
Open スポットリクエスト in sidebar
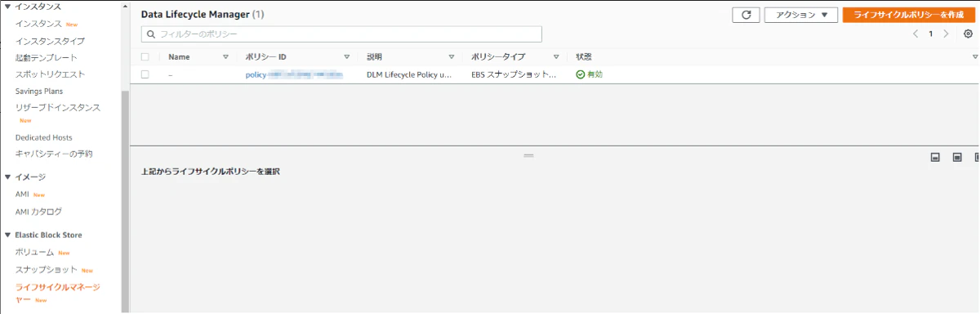(50, 74)
